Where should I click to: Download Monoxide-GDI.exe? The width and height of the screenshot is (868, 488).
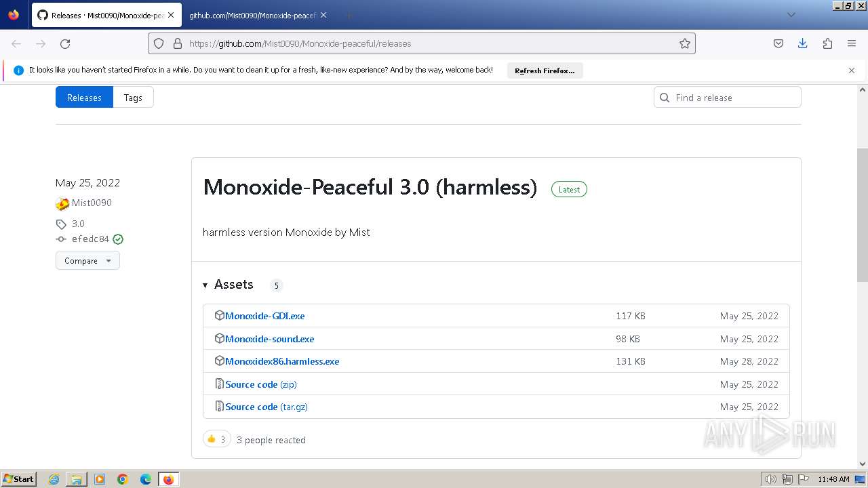click(x=264, y=316)
